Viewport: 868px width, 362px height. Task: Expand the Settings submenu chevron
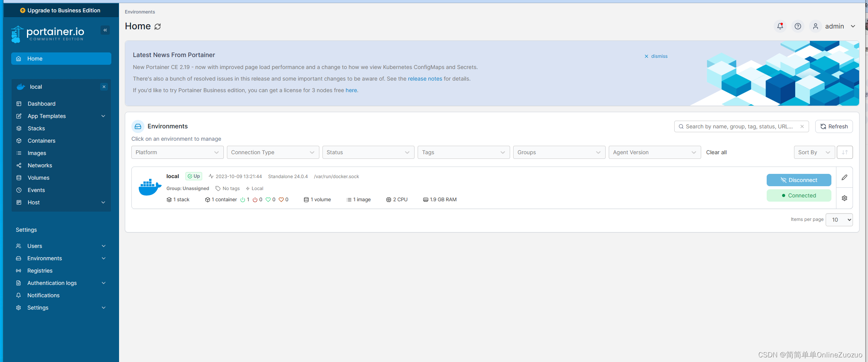pos(104,308)
